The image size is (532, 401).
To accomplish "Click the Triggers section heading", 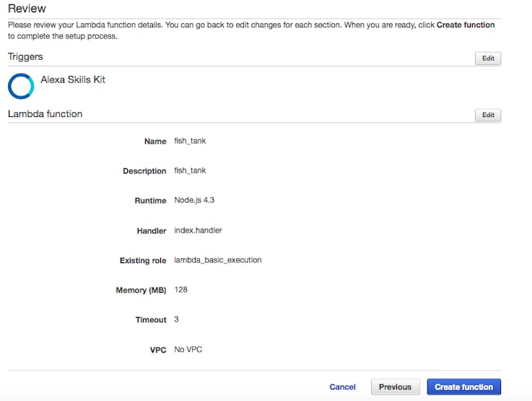I will (x=25, y=56).
